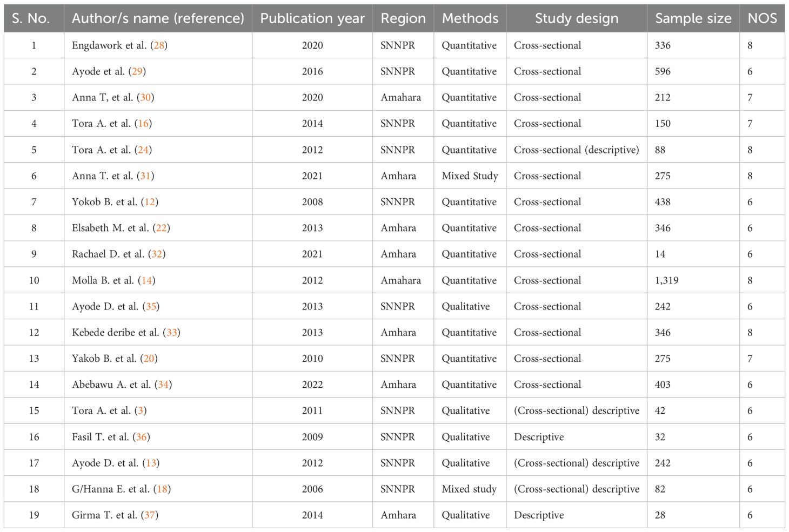789x532 pixels.
Task: Select sample size value '150'
Action: click(x=663, y=123)
